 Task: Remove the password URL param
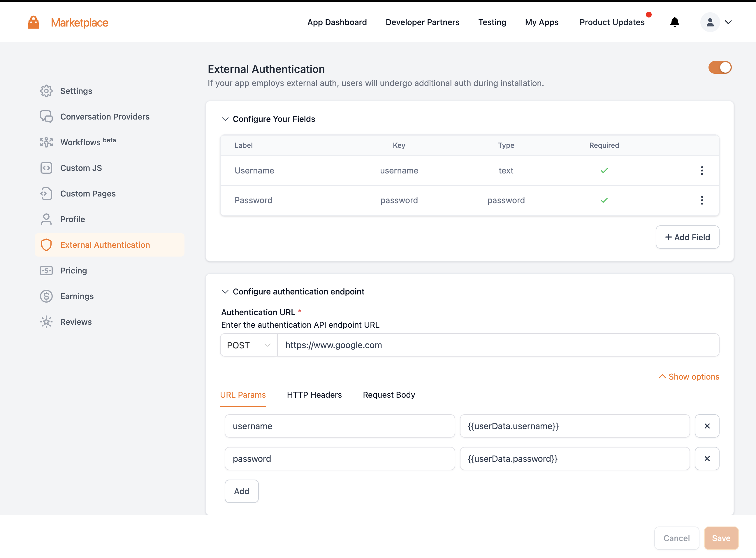pos(707,459)
